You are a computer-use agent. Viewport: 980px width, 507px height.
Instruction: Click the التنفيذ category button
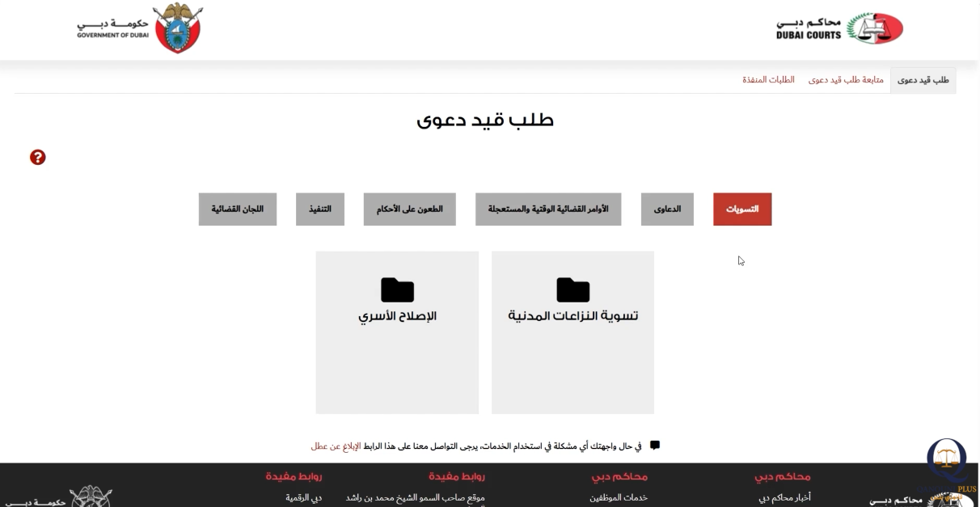tap(319, 209)
